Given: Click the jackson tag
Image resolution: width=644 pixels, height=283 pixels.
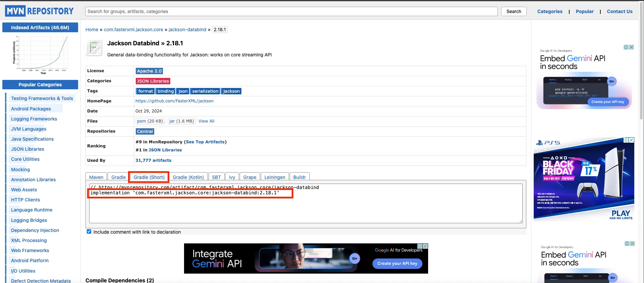Looking at the screenshot, I should point(231,91).
